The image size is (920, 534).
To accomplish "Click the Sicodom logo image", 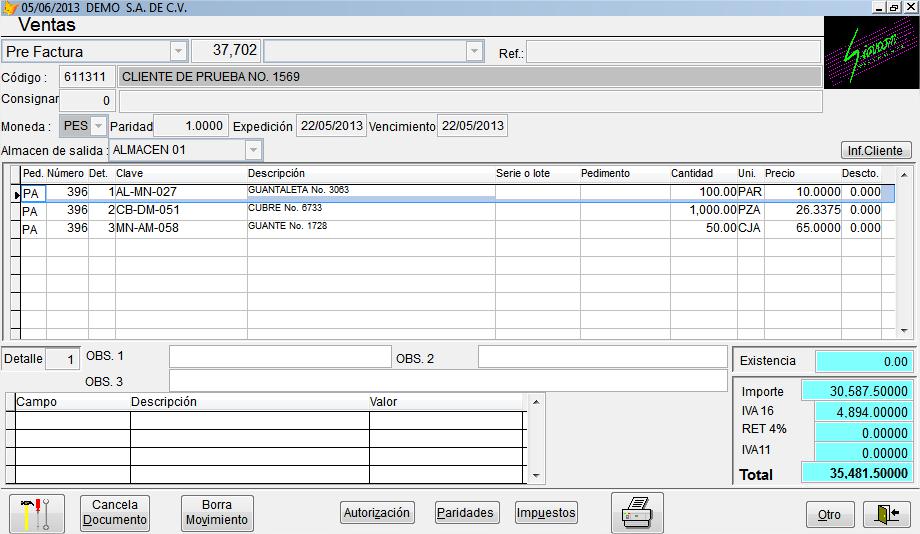I will coord(871,52).
